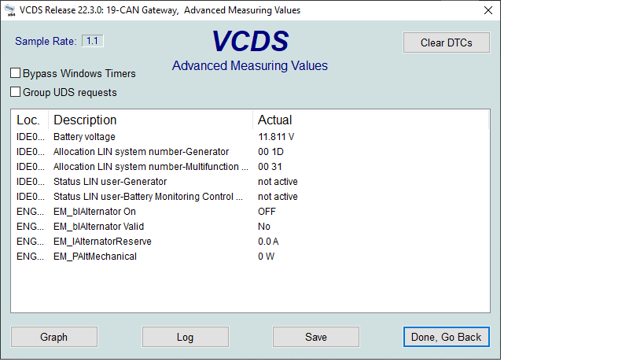Click the 00 31 value
The height and width of the screenshot is (362, 644).
pyautogui.click(x=270, y=167)
